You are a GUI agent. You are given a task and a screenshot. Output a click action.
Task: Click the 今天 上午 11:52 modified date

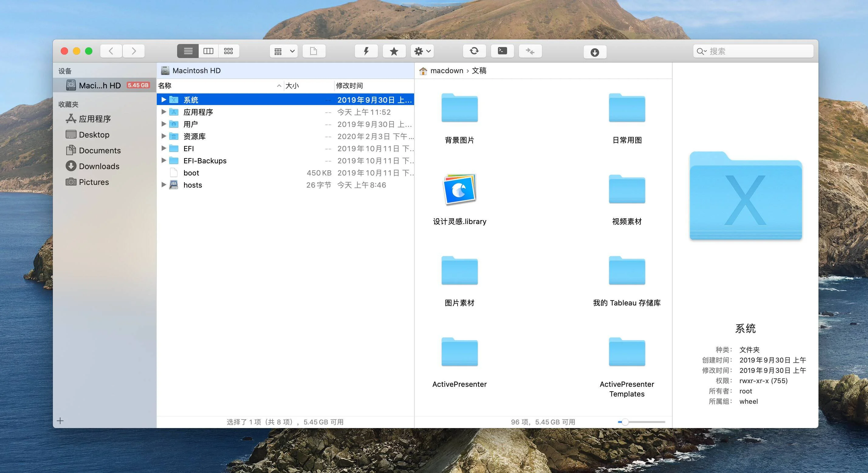point(364,112)
